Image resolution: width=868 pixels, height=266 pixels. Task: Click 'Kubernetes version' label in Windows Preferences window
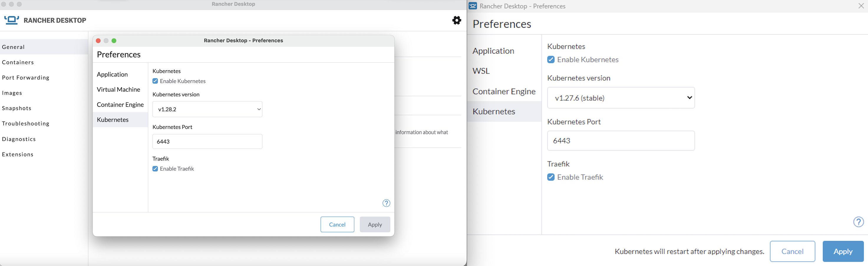(579, 78)
